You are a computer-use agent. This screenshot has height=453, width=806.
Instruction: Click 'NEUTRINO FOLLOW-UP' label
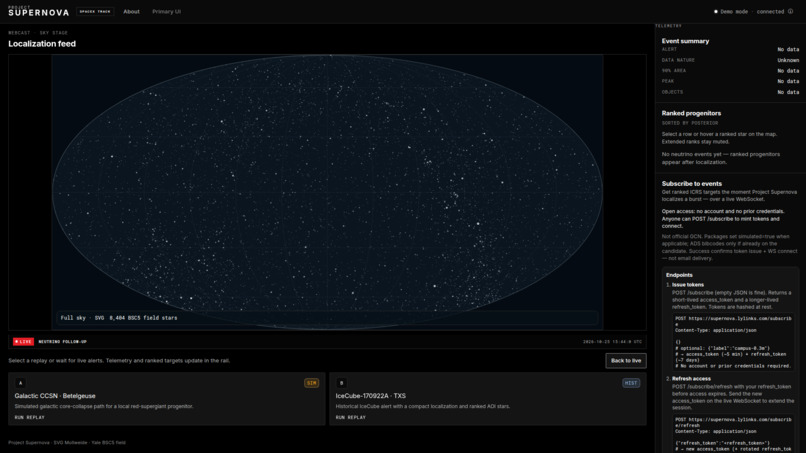pyautogui.click(x=63, y=341)
